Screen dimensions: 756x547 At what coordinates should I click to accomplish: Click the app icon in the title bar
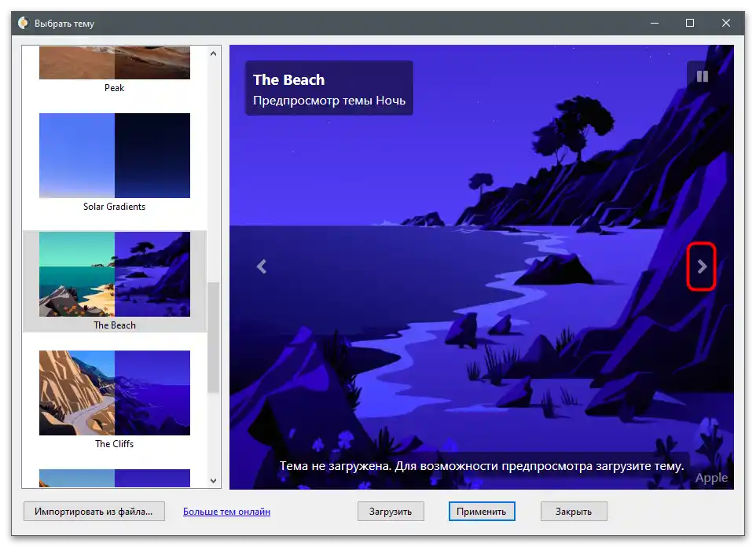coord(23,23)
